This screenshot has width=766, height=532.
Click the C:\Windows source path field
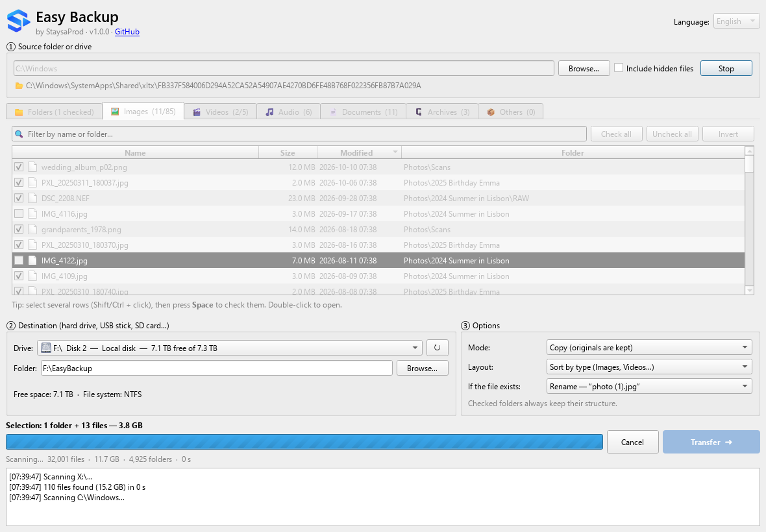coord(284,68)
